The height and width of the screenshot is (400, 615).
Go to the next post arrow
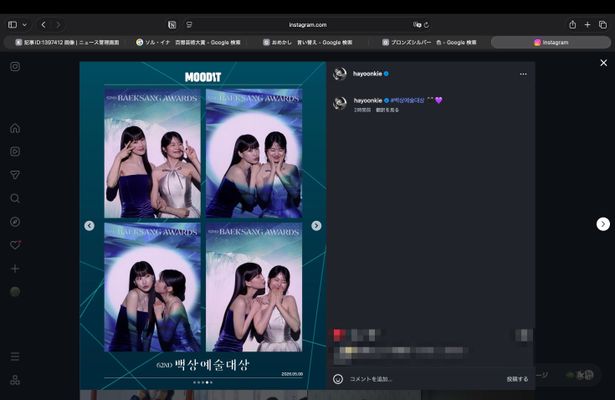pyautogui.click(x=603, y=224)
